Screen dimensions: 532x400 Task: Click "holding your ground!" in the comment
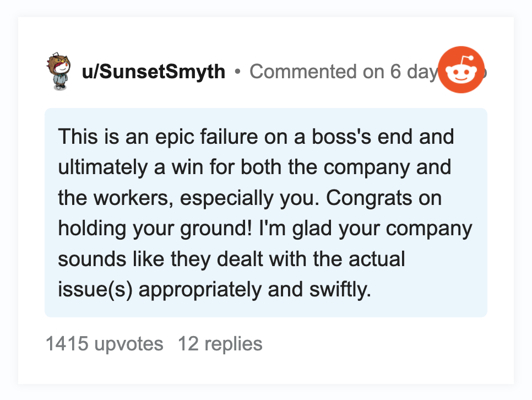155,229
